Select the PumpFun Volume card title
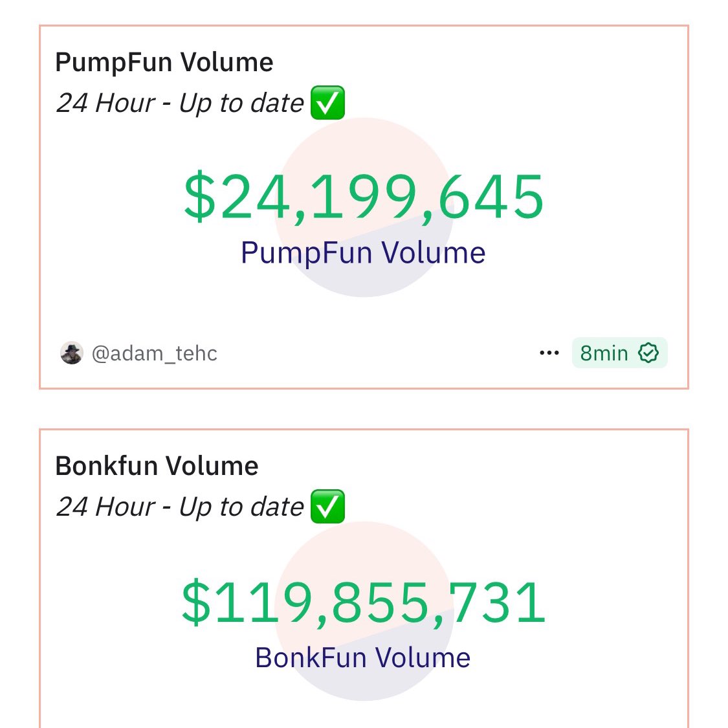Image resolution: width=728 pixels, height=728 pixels. pyautogui.click(x=164, y=61)
